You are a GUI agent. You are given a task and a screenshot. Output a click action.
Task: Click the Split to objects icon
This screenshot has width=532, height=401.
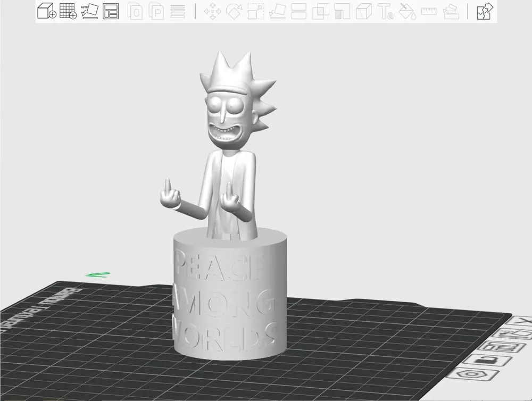[135, 12]
